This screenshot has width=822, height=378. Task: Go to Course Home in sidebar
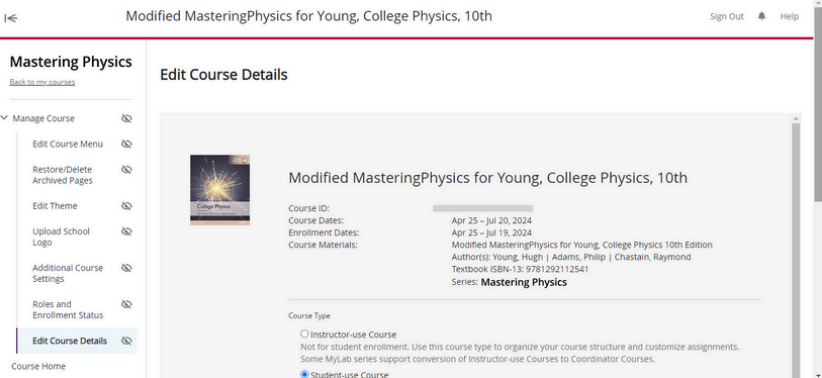point(38,366)
